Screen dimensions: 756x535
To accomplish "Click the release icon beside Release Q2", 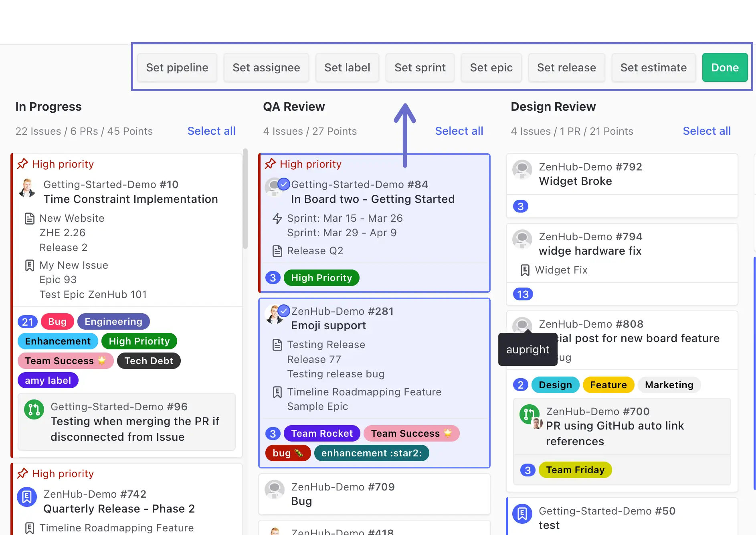I will [277, 251].
